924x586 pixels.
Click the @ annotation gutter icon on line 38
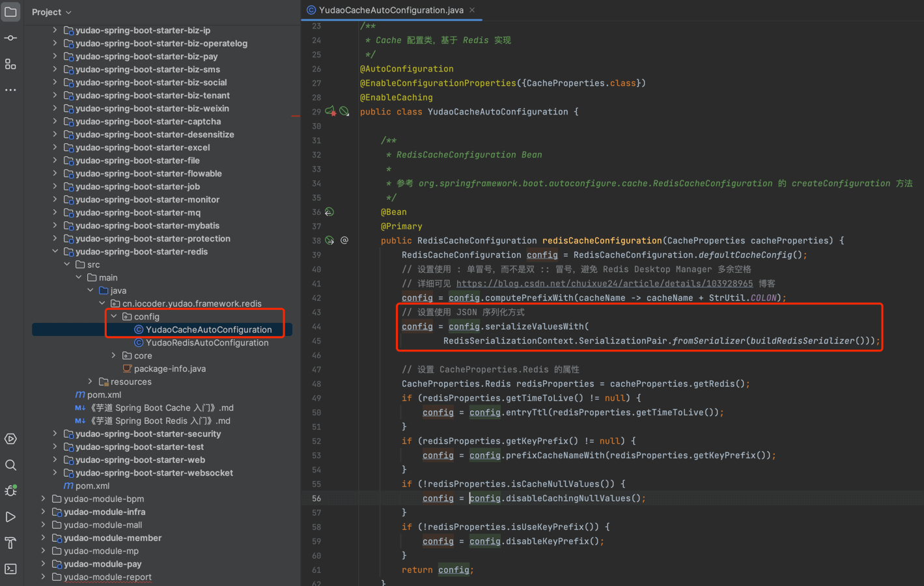[344, 240]
